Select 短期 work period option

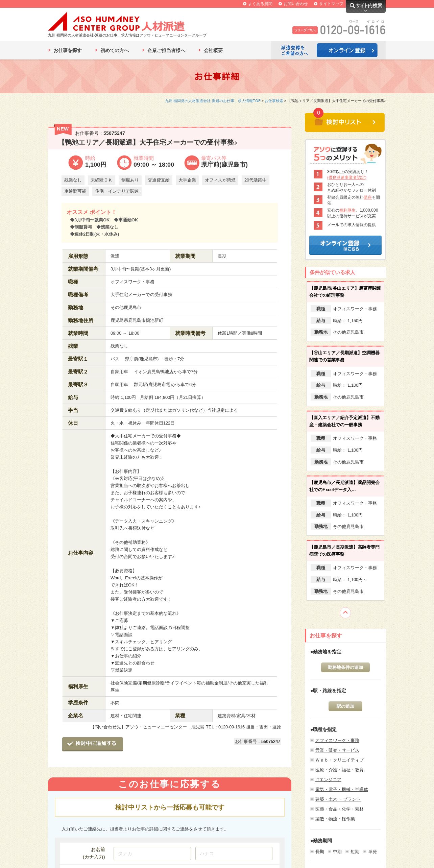[353, 851]
